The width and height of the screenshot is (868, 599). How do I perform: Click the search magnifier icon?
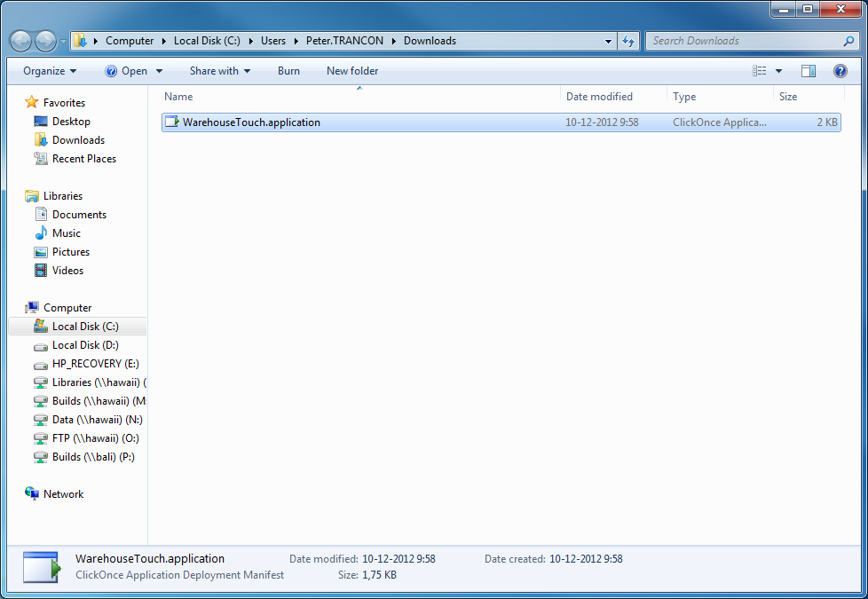click(848, 41)
